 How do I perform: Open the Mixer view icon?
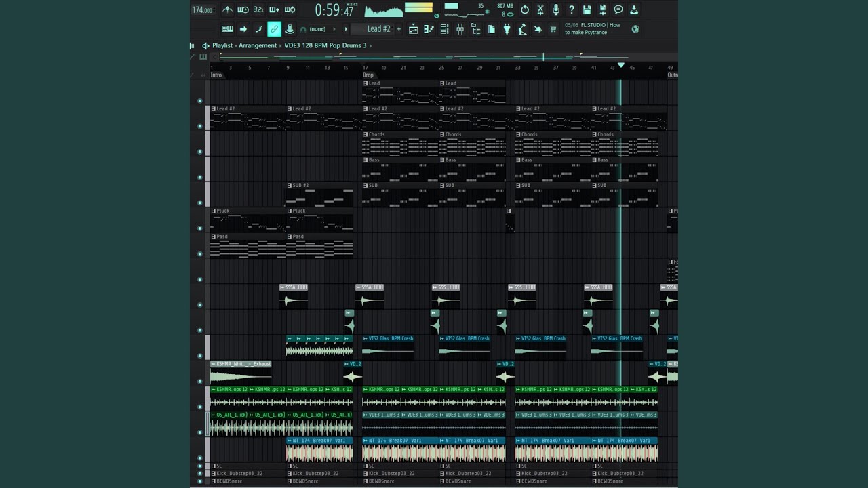point(460,29)
